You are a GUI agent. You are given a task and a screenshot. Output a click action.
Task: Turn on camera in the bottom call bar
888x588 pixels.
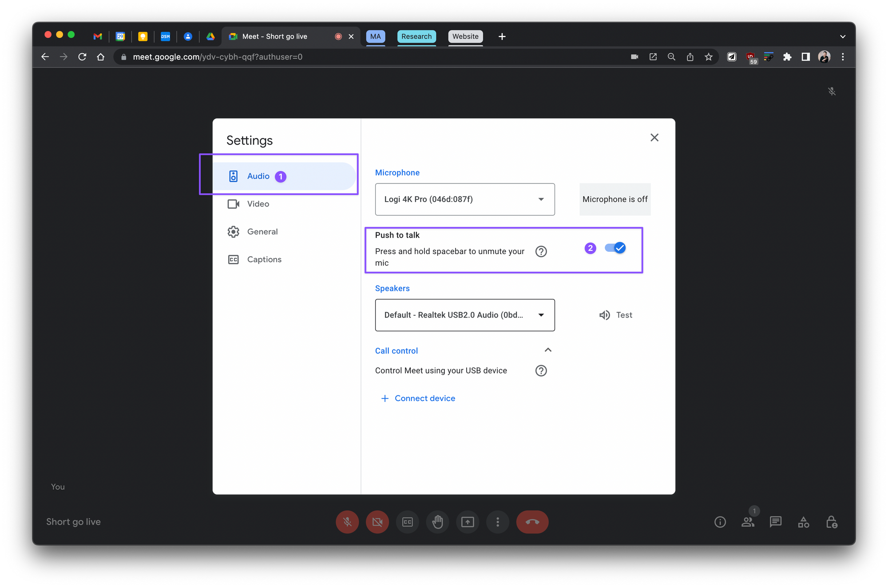[377, 522]
